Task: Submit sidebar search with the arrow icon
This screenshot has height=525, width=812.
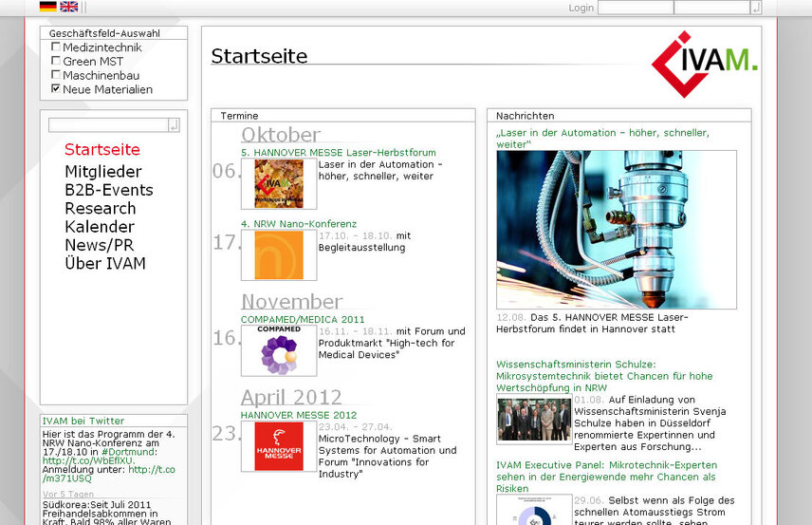Action: click(x=174, y=125)
